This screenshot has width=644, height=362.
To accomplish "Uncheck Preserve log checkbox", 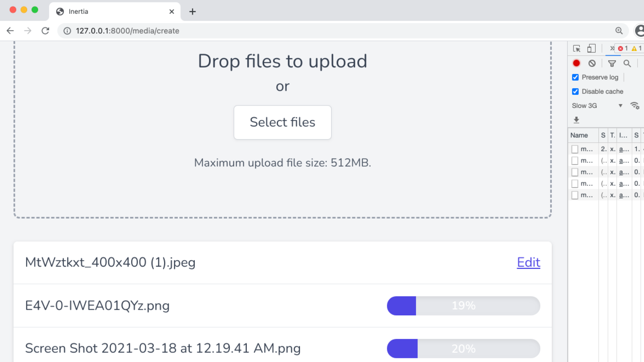I will [576, 77].
